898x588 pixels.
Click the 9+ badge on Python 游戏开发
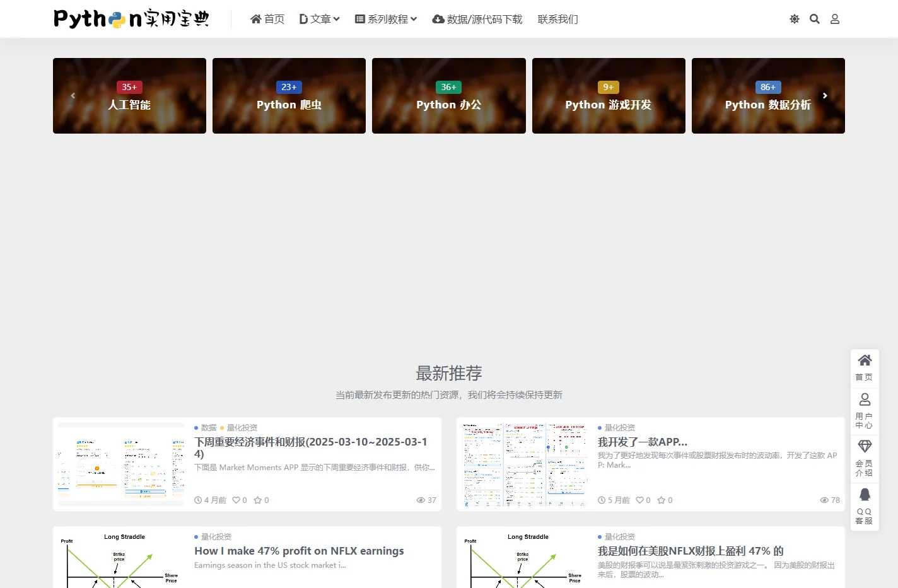pyautogui.click(x=608, y=87)
